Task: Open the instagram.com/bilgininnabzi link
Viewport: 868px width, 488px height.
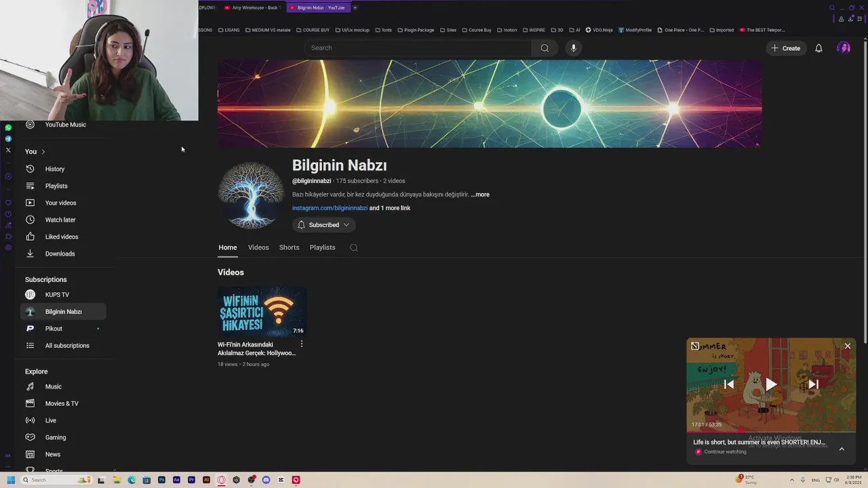Action: (330, 208)
